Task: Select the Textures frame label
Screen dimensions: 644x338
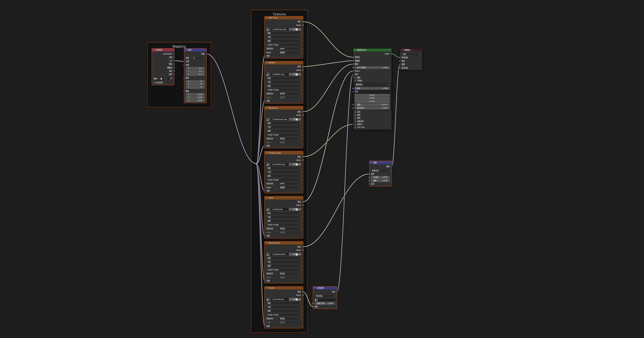Action: pos(279,14)
